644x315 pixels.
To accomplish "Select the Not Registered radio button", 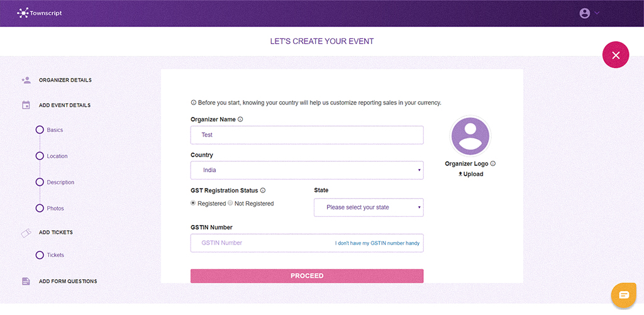I will [230, 203].
